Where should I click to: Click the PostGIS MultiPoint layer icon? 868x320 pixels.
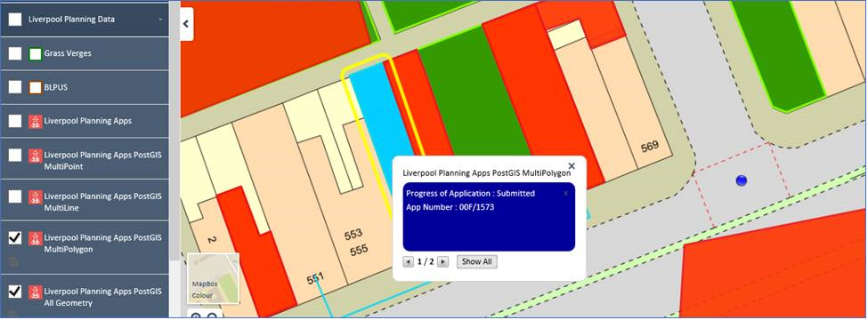pos(36,156)
